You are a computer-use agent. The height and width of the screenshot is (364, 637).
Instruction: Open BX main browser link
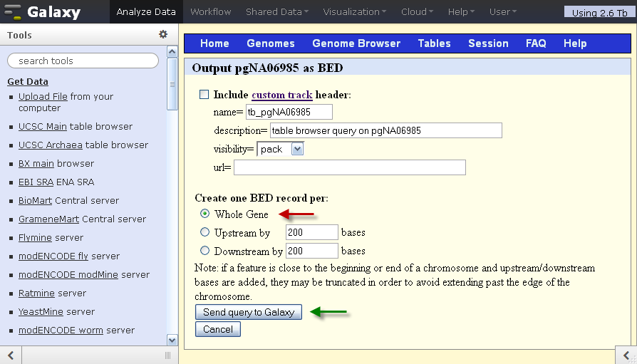point(36,164)
